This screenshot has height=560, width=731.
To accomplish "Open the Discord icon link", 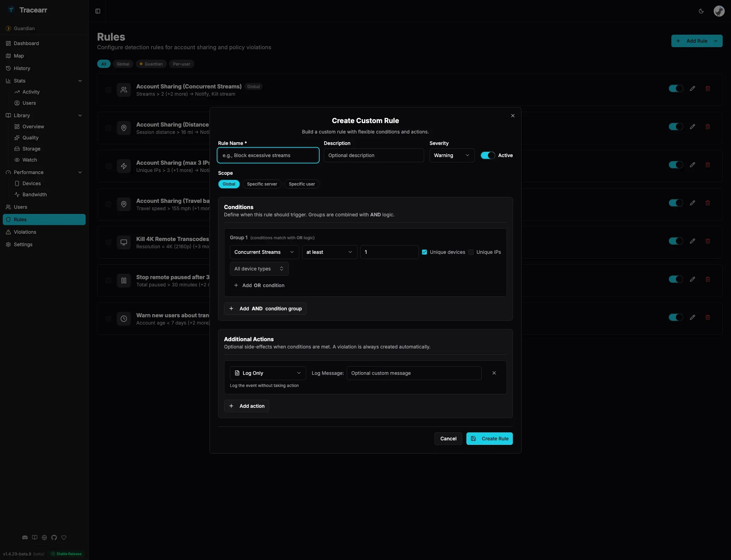I will click(x=25, y=537).
